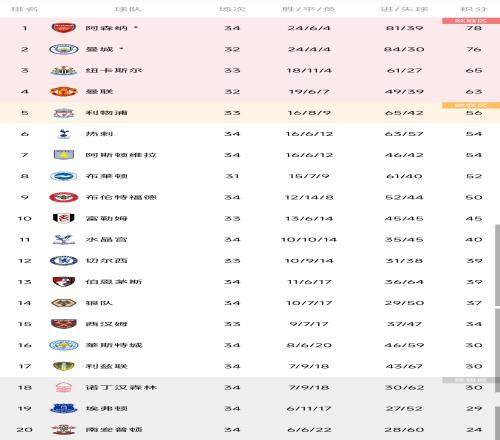Open the Everton club crest
The height and width of the screenshot is (440, 500).
click(x=64, y=408)
